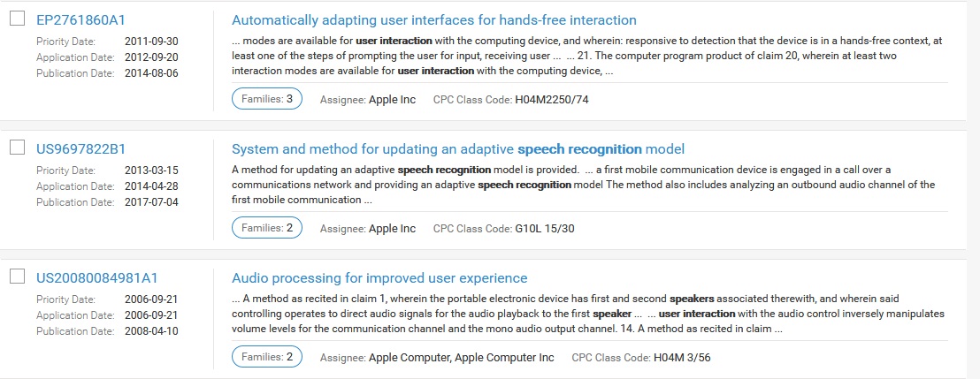Image resolution: width=980 pixels, height=379 pixels.
Task: Open patent number link US20080084981A1
Action: [97, 278]
